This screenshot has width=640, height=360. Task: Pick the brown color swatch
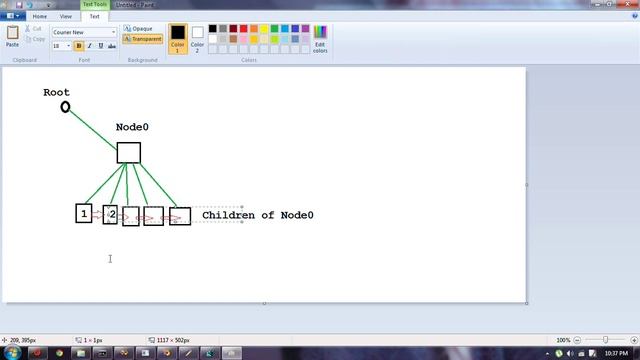[233, 39]
